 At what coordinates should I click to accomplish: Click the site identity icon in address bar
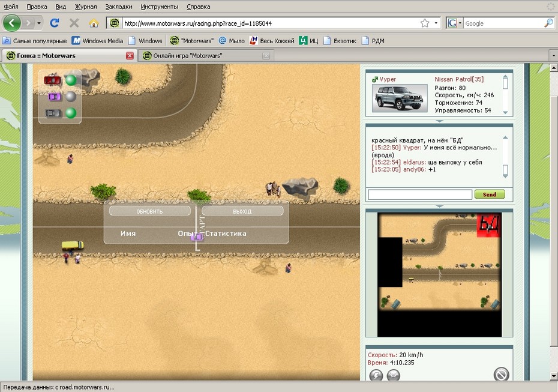point(114,23)
